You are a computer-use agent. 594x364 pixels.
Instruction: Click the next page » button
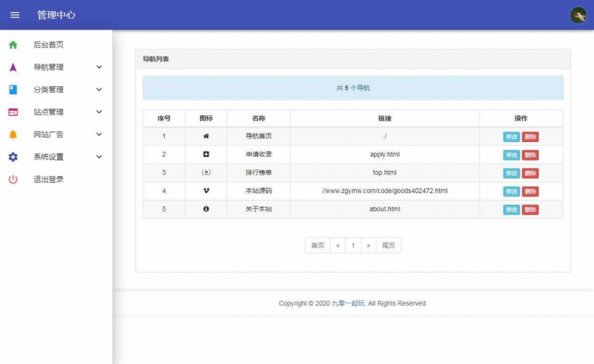tap(368, 246)
